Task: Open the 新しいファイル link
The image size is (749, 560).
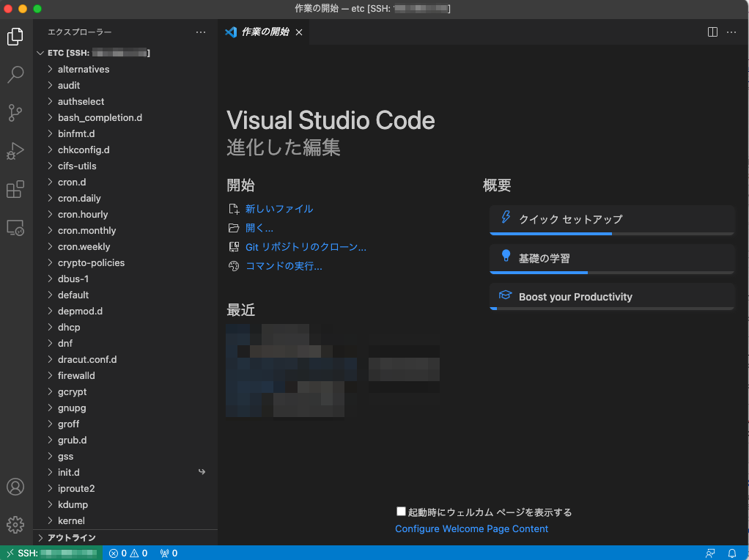Action: (x=279, y=209)
